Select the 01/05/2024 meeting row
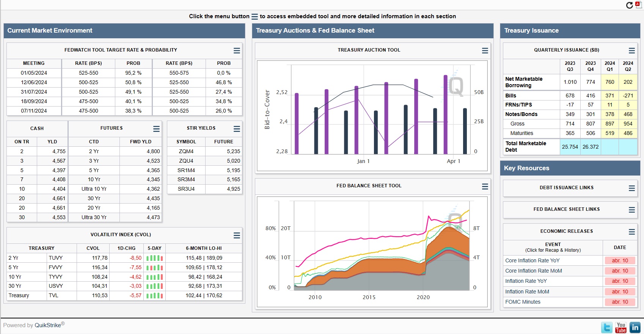Screen dimensions: 644x334 [34, 73]
